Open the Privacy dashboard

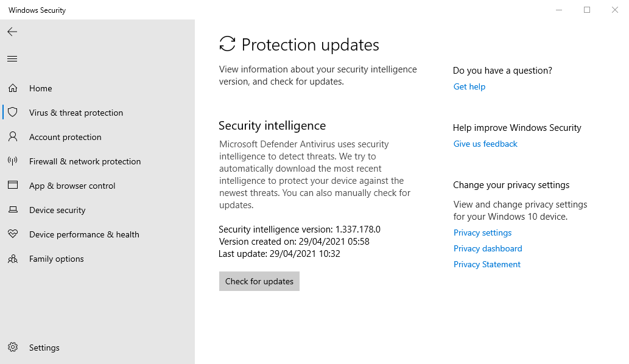click(x=487, y=248)
